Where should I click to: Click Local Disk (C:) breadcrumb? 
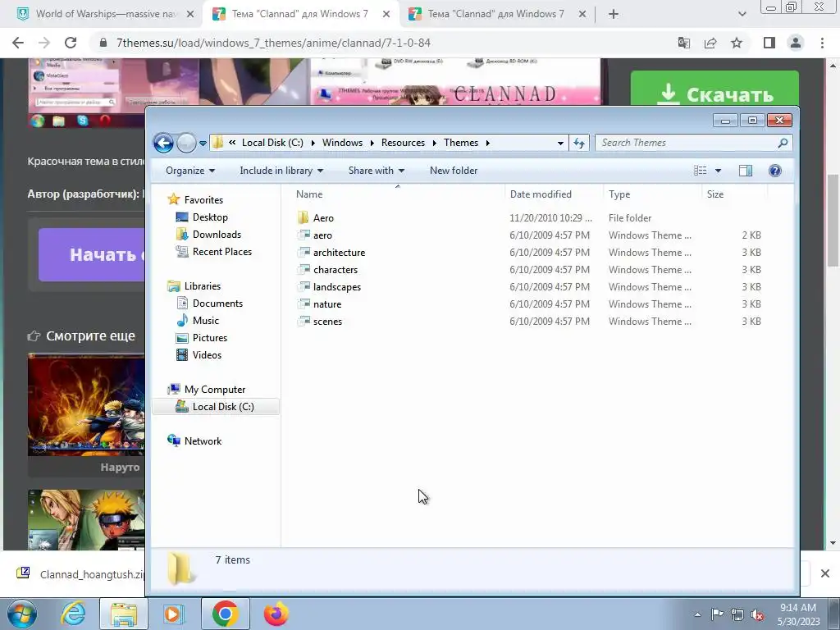click(x=272, y=143)
